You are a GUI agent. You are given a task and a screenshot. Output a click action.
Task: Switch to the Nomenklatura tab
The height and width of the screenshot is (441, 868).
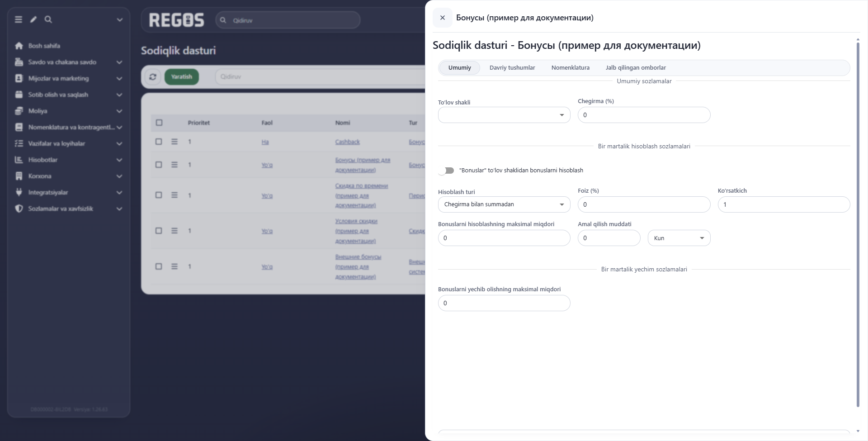(x=571, y=68)
